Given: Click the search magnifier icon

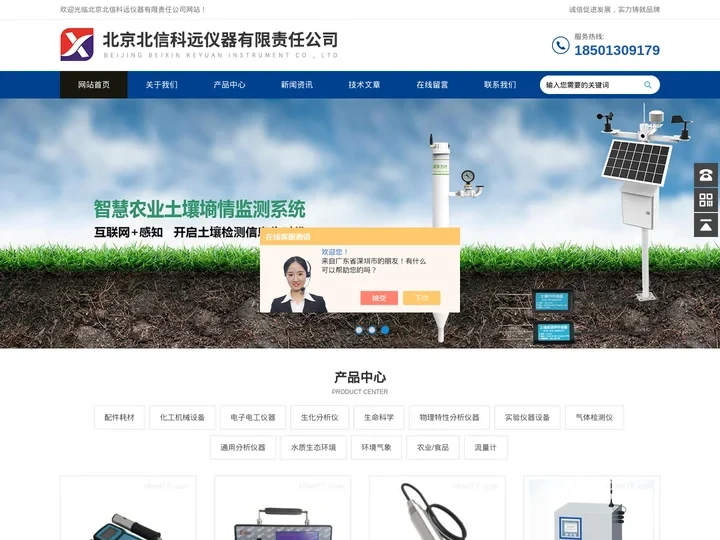Looking at the screenshot, I should click(x=648, y=85).
